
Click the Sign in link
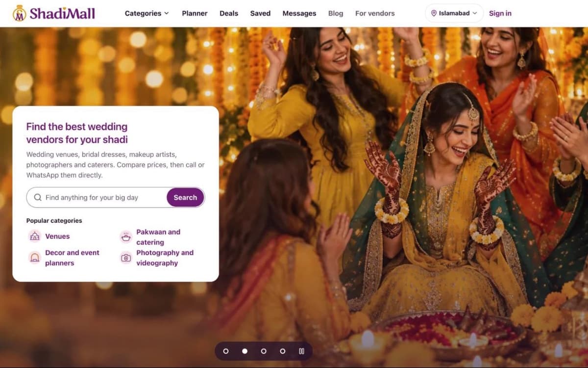pos(500,13)
